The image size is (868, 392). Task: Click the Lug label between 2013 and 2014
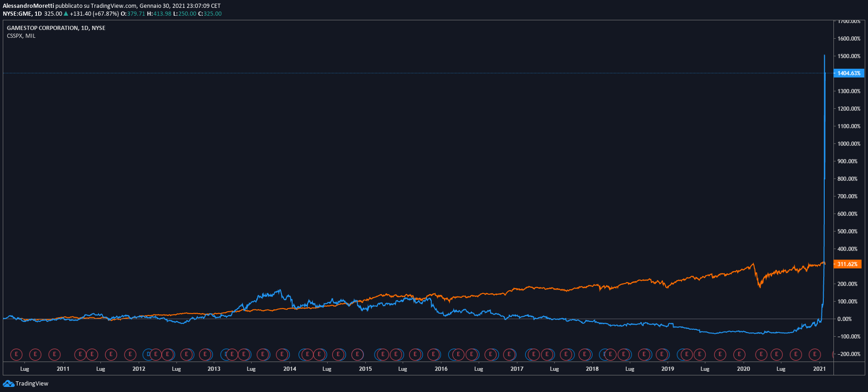(x=251, y=369)
